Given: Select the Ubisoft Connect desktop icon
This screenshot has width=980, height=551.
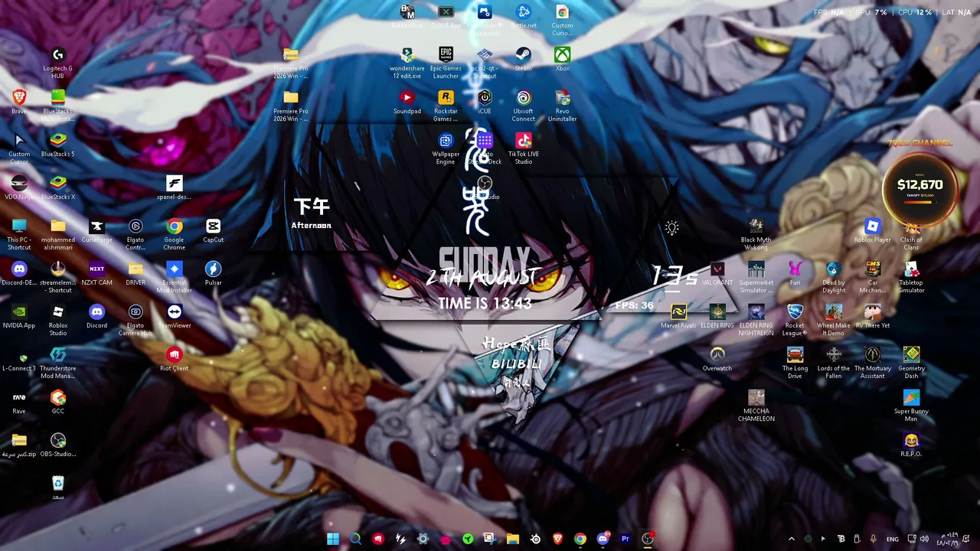Looking at the screenshot, I should pos(524,106).
